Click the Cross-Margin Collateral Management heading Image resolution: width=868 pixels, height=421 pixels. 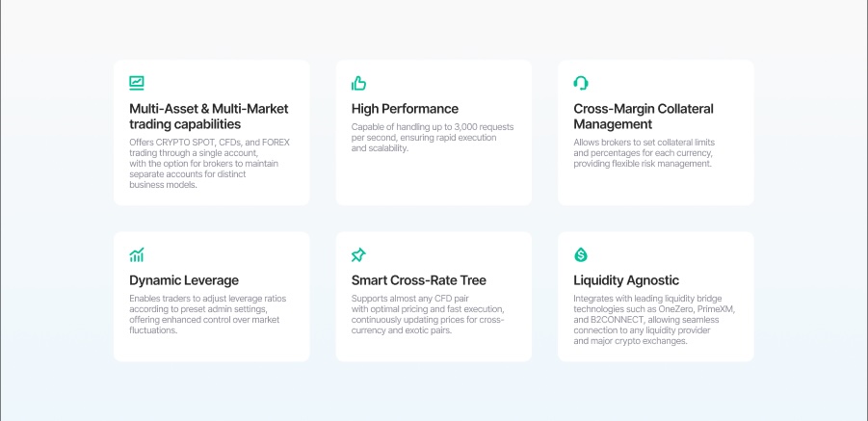[x=643, y=117]
